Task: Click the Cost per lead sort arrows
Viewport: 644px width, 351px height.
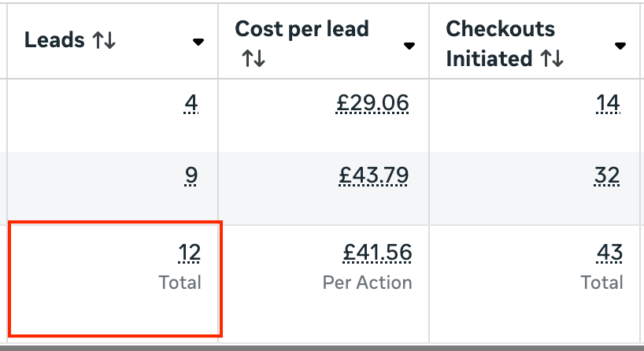Action: (x=254, y=58)
